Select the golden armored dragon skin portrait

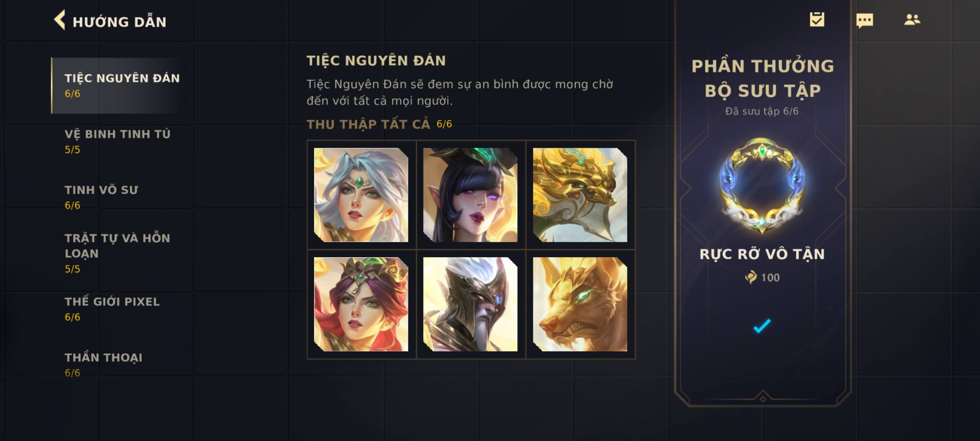coord(580,195)
